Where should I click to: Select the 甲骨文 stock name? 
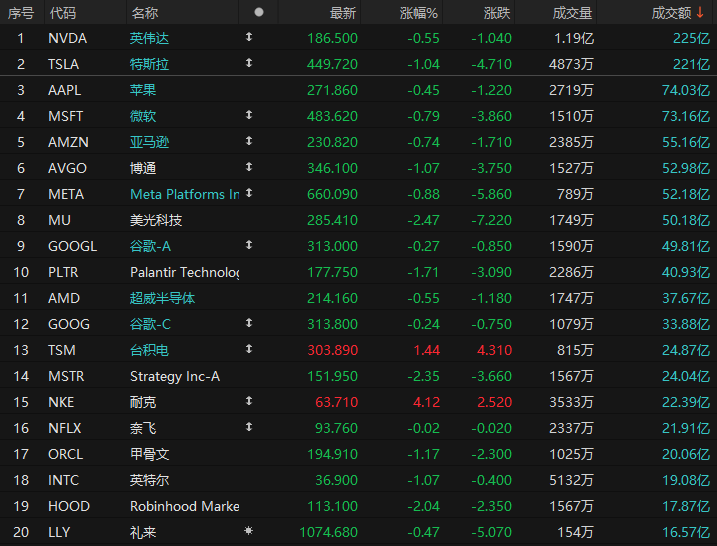click(x=150, y=455)
